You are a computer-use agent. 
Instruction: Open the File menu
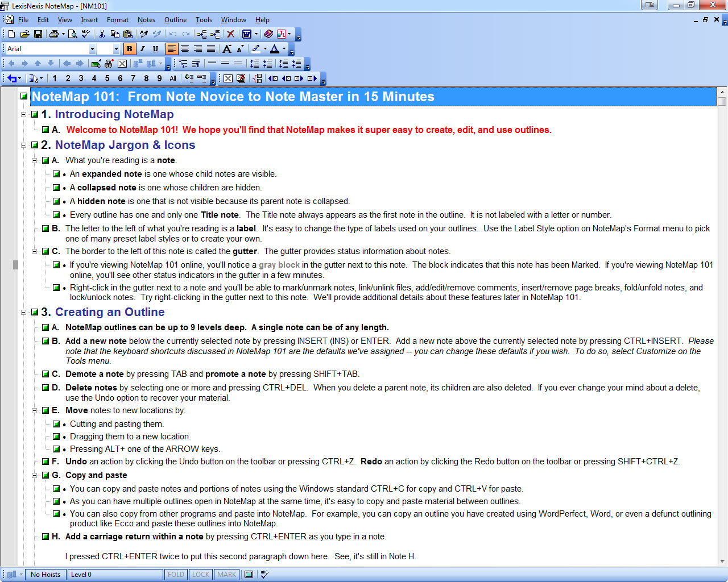(23, 20)
